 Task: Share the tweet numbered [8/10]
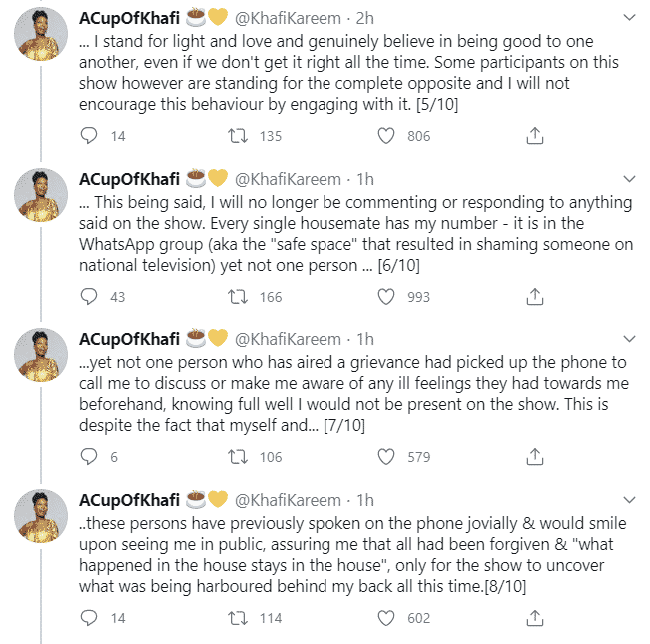[x=534, y=617]
